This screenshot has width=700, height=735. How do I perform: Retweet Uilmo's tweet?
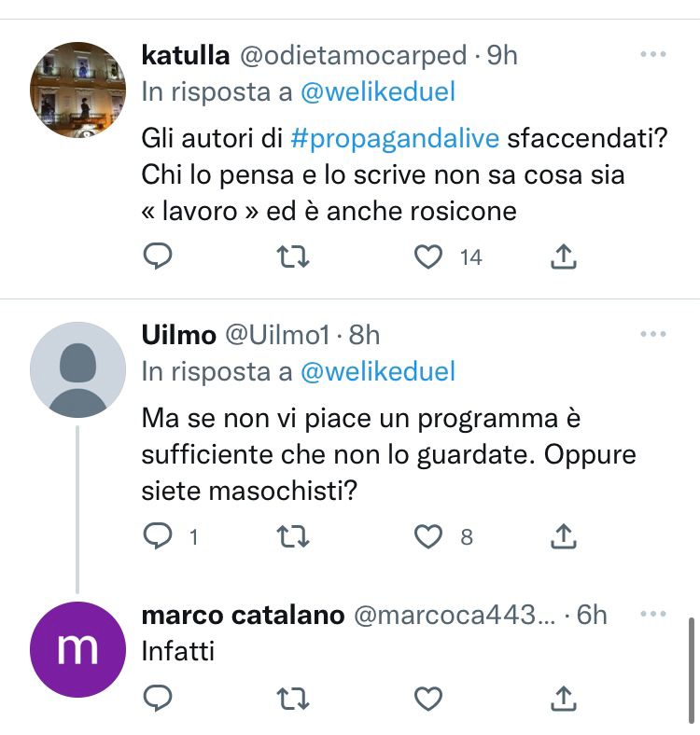(x=294, y=536)
